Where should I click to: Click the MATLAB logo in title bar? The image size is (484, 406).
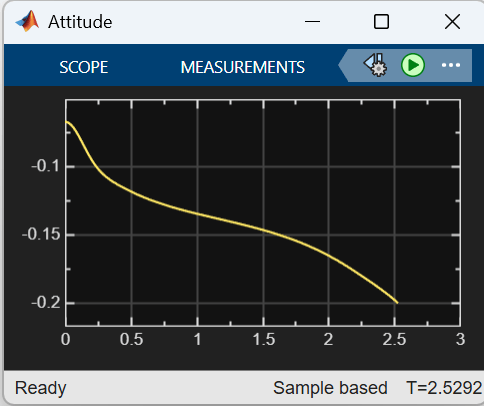pyautogui.click(x=27, y=22)
